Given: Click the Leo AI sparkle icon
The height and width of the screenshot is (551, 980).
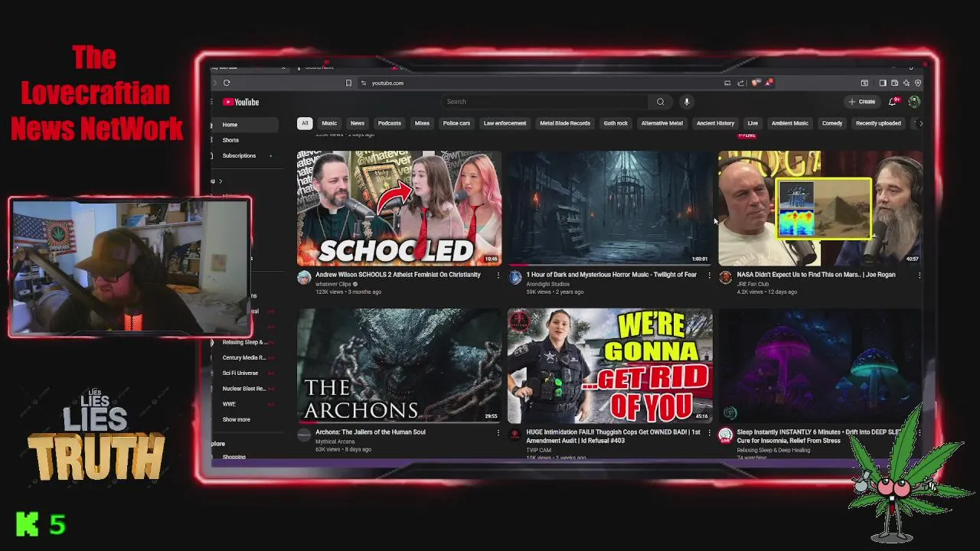Looking at the screenshot, I should pos(906,83).
